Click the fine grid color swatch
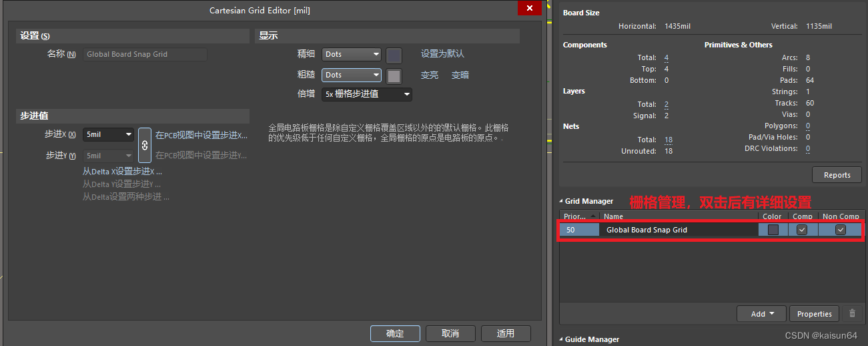The image size is (868, 346). click(x=394, y=55)
